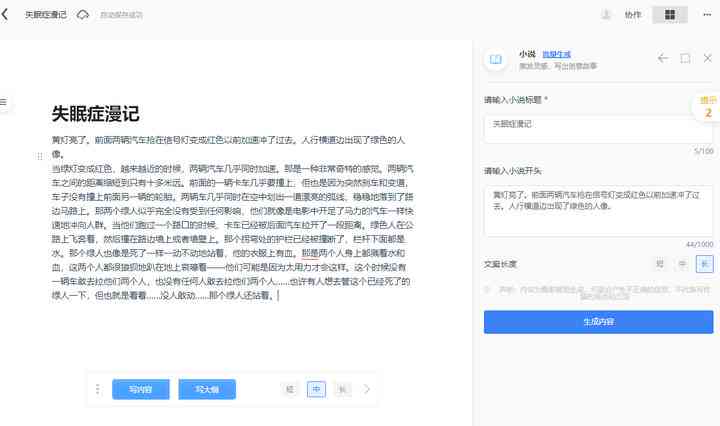The image size is (720, 426).
Task: Open the 协作 collaboration menu
Action: click(x=633, y=15)
